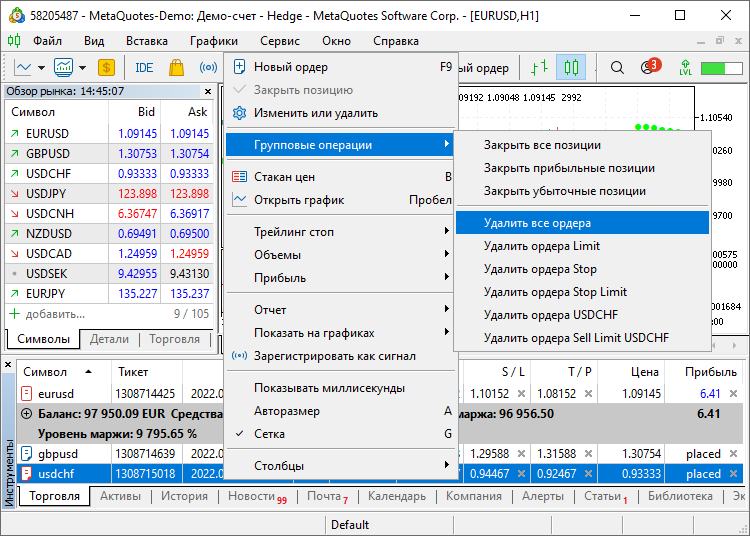Image resolution: width=750 pixels, height=536 pixels.
Task: Click the chart window toolbar icon
Action: [63, 68]
